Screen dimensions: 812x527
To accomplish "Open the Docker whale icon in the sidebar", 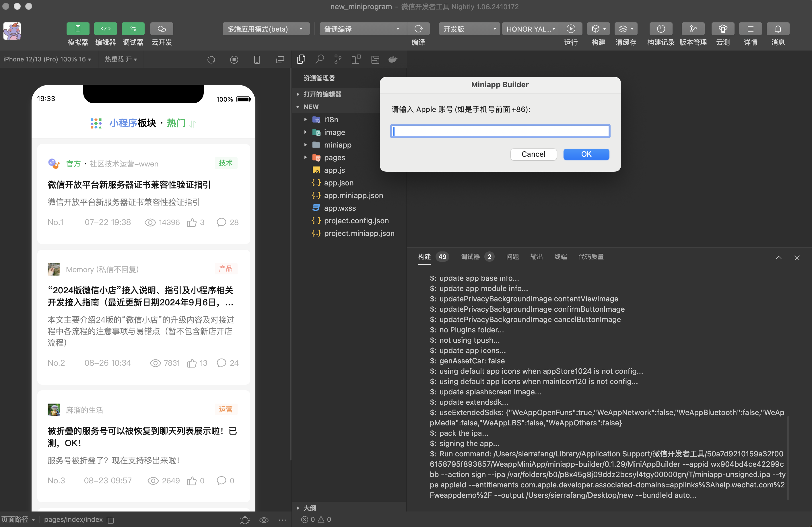I will tap(393, 59).
